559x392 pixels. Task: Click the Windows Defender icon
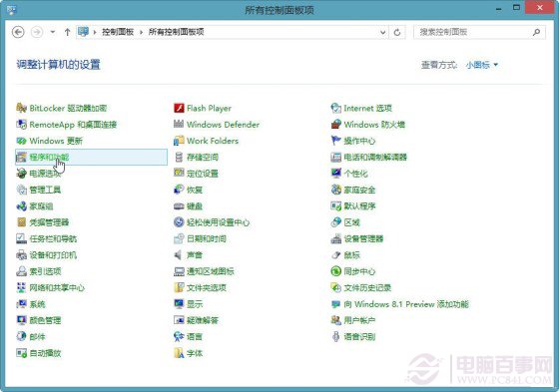(179, 124)
